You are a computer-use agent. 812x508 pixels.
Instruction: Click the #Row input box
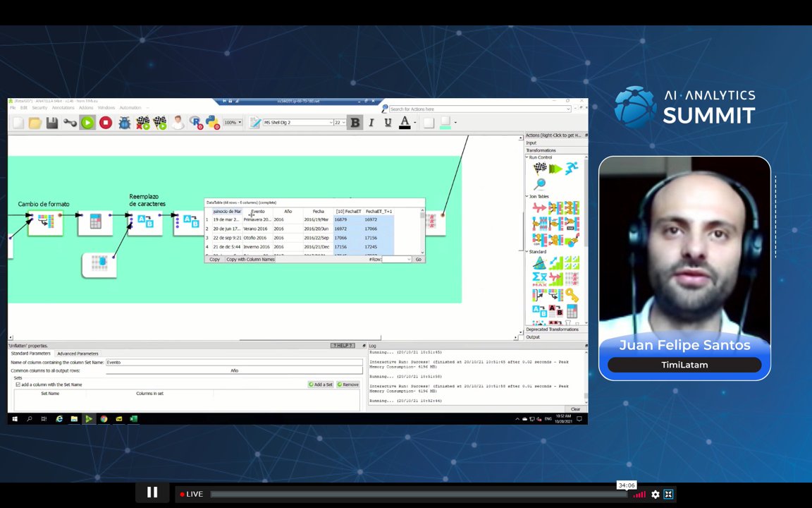point(397,259)
